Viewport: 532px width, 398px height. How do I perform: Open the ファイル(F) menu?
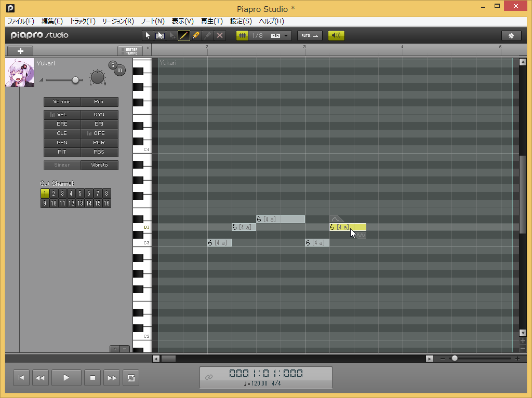click(21, 21)
